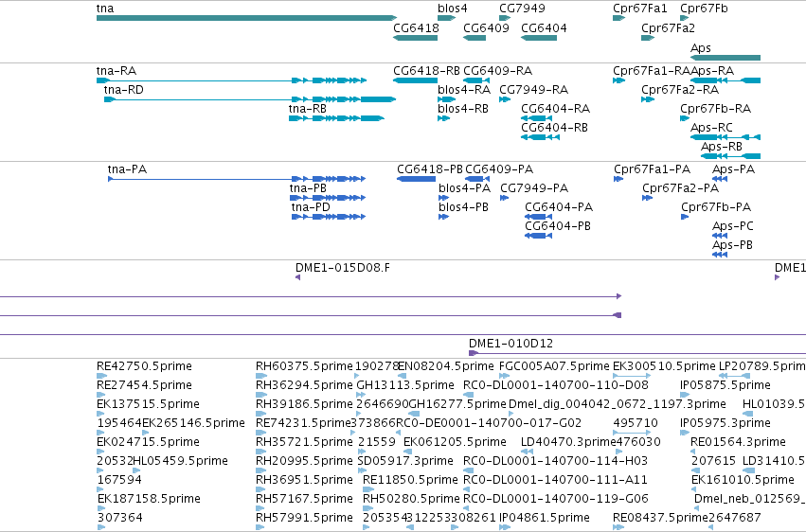
Task: Click the GH13113.5prime EST
Action: tap(361, 396)
